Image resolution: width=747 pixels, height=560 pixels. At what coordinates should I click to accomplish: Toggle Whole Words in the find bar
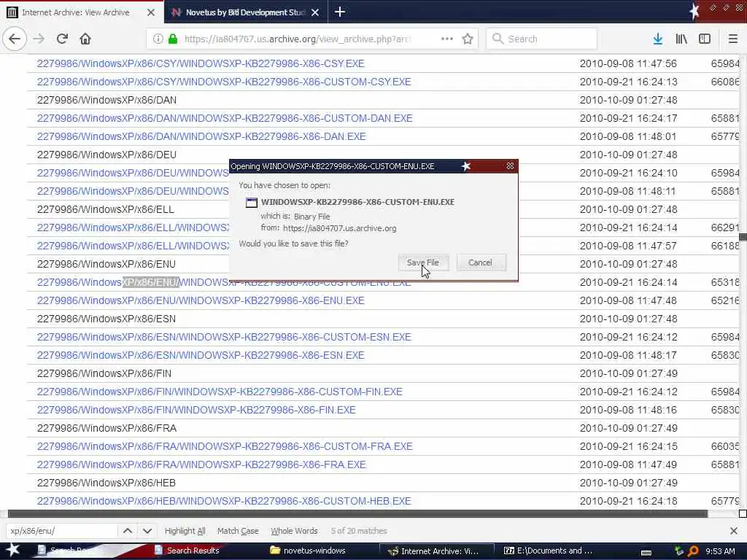[294, 531]
